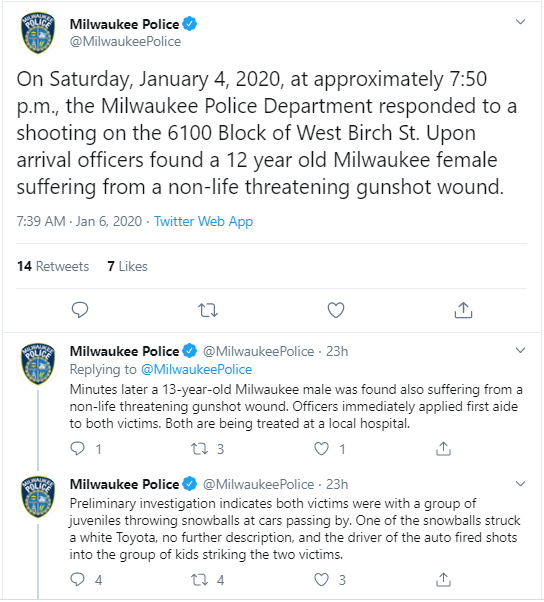The height and width of the screenshot is (602, 544).
Task: Like the snowballs tweet with 3 likes
Action: pyautogui.click(x=321, y=580)
